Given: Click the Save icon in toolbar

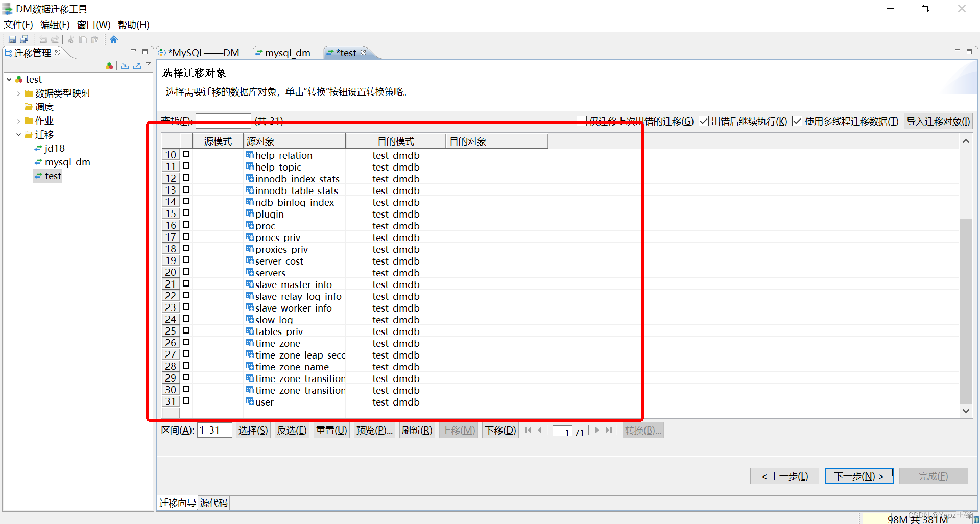Looking at the screenshot, I should coord(12,39).
